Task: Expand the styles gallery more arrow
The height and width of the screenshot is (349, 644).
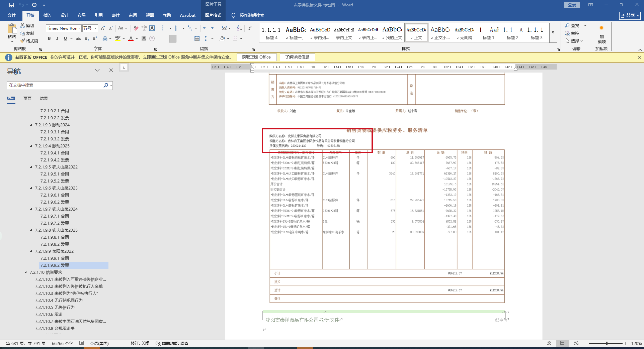Action: [x=553, y=33]
